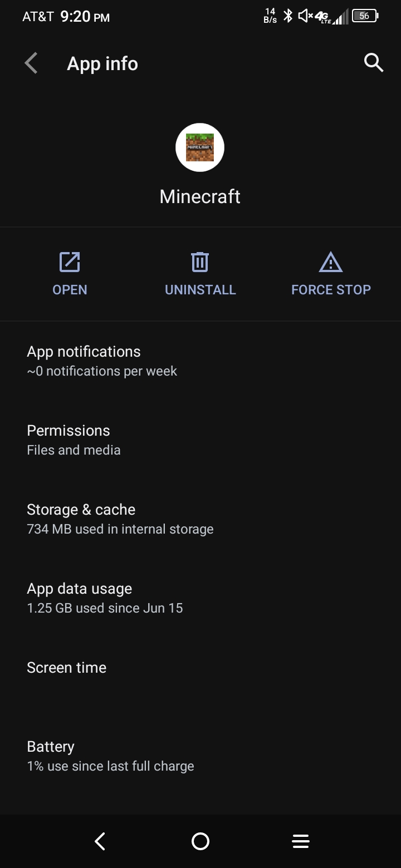This screenshot has width=401, height=868.
Task: Tap the Minecraft app icon
Action: point(200,147)
